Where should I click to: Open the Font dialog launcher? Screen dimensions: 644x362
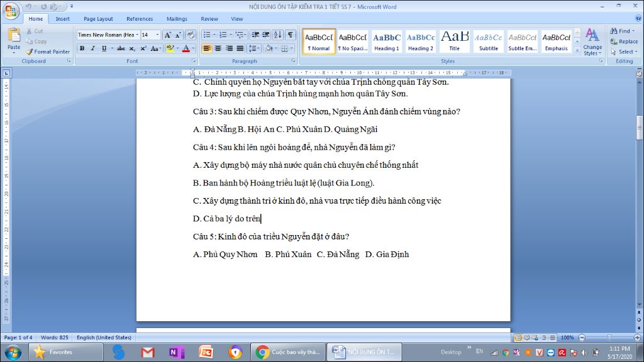coord(193,61)
